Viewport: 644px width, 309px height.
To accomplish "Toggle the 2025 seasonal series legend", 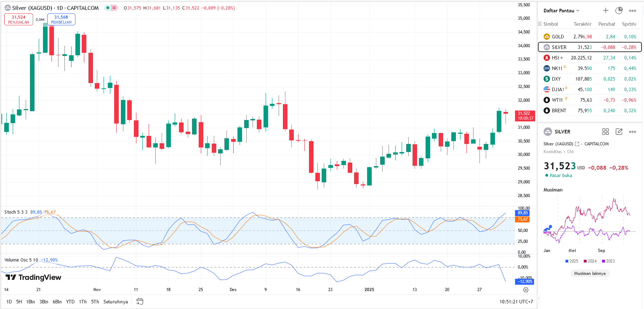I will 571,261.
